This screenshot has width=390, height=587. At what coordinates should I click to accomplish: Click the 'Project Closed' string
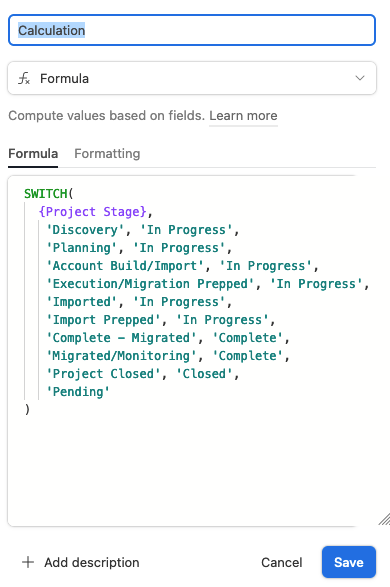click(x=103, y=374)
